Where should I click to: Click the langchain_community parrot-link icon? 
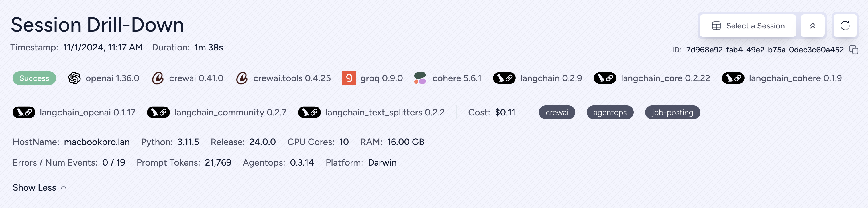point(158,112)
